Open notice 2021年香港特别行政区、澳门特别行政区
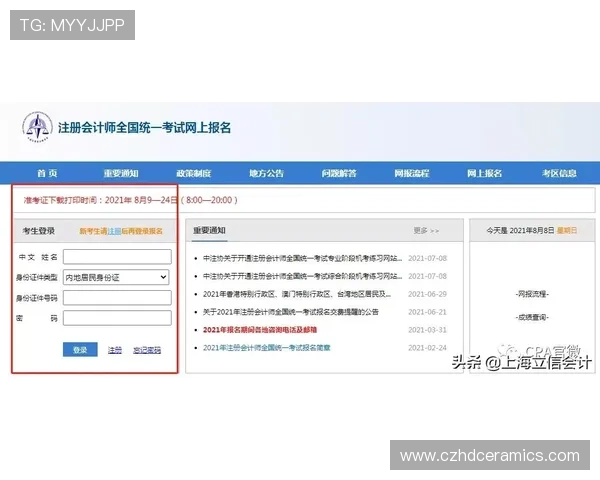The height and width of the screenshot is (480, 600). click(x=297, y=294)
